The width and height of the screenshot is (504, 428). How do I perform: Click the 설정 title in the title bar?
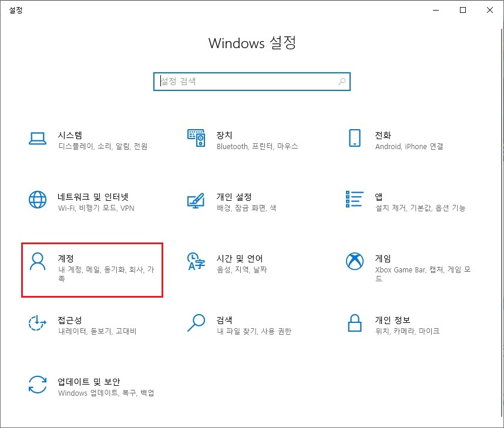point(16,10)
